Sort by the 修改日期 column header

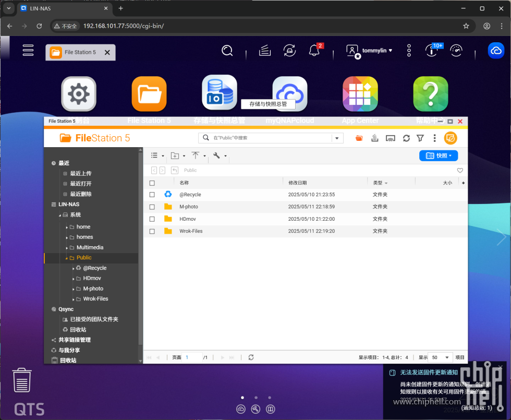297,183
